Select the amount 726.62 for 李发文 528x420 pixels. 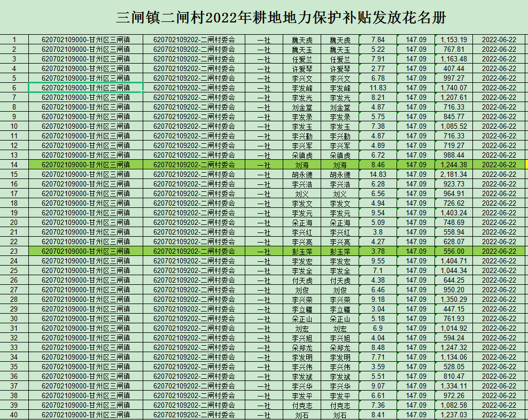(454, 204)
